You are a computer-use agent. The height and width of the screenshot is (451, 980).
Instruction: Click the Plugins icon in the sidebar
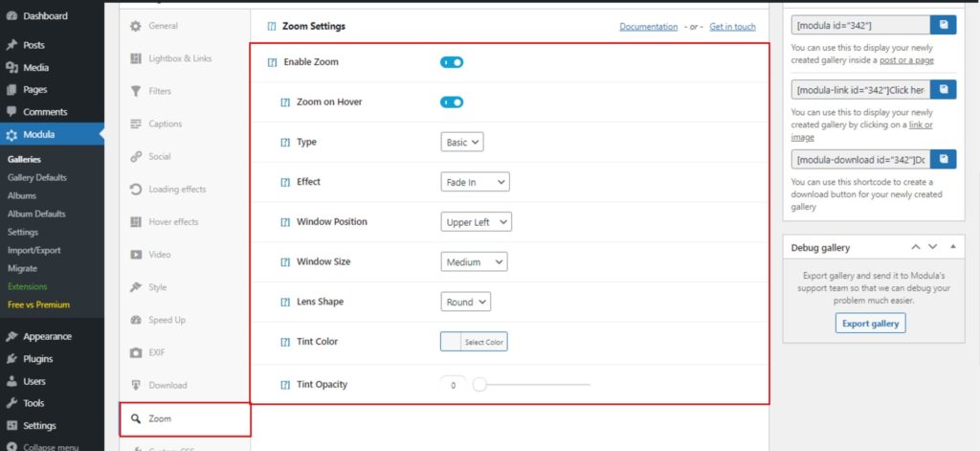pos(11,359)
